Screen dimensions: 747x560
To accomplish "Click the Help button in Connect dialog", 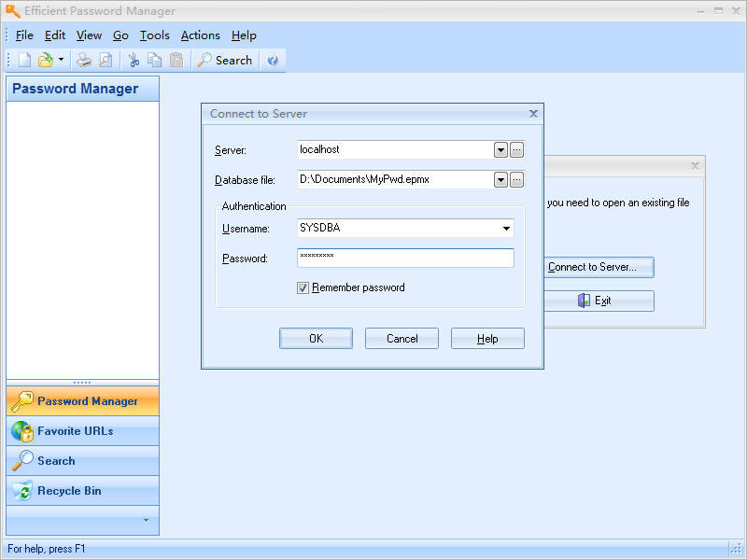I will click(487, 338).
